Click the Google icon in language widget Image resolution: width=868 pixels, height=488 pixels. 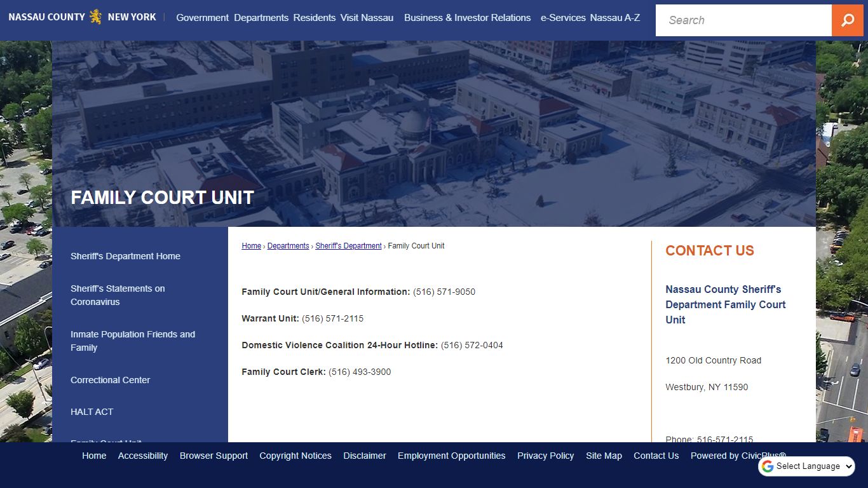pyautogui.click(x=768, y=466)
